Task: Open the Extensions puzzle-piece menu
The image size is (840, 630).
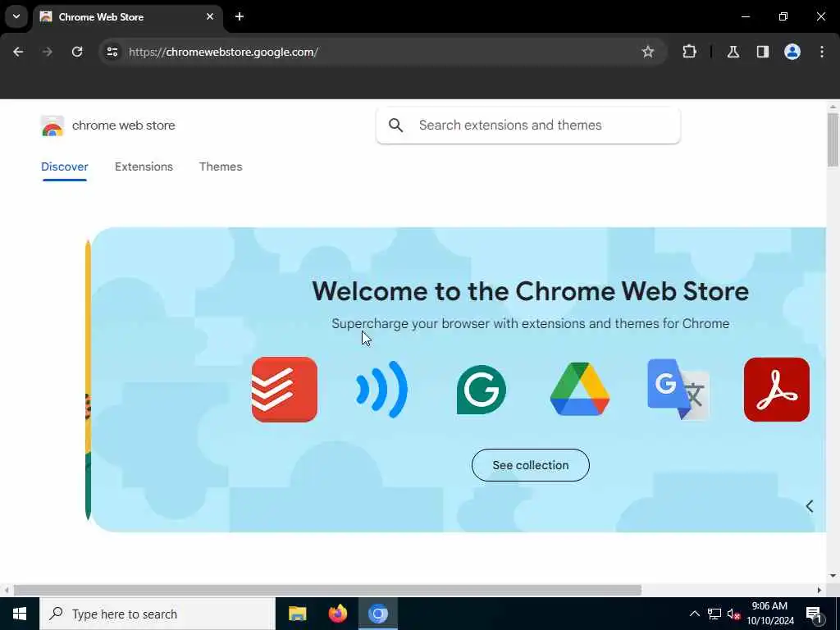Action: [x=689, y=52]
